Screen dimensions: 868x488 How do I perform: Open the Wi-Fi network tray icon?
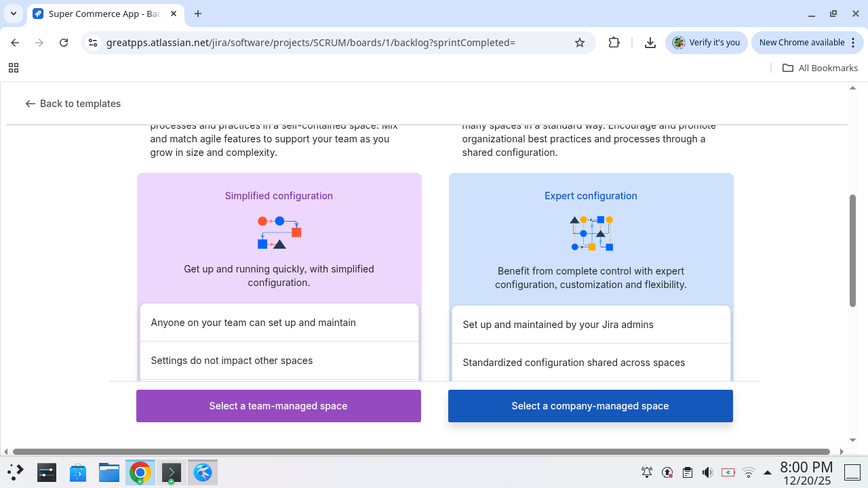[749, 472]
